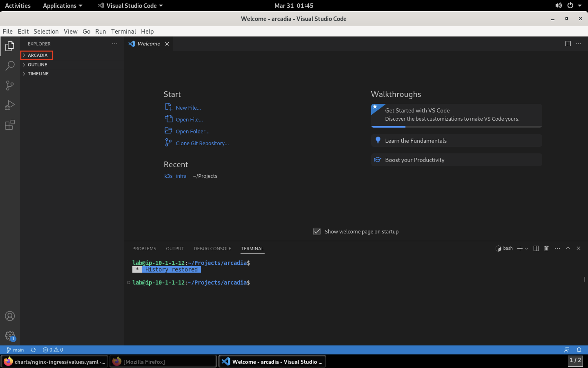The width and height of the screenshot is (588, 368).
Task: Open the errors and warnings count in status bar
Action: 53,350
